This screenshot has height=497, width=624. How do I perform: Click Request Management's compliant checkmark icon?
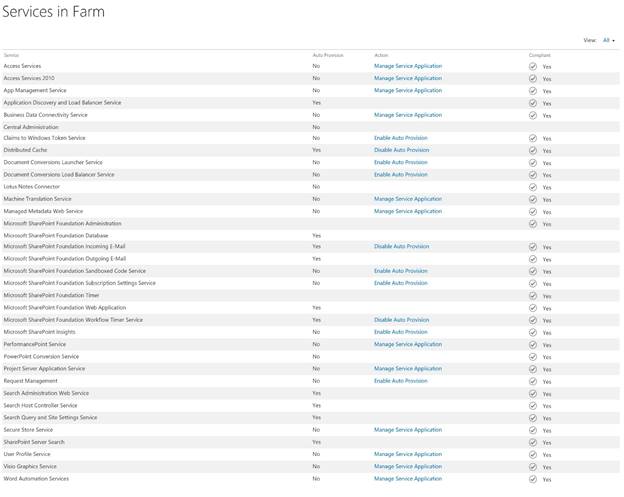coord(533,381)
